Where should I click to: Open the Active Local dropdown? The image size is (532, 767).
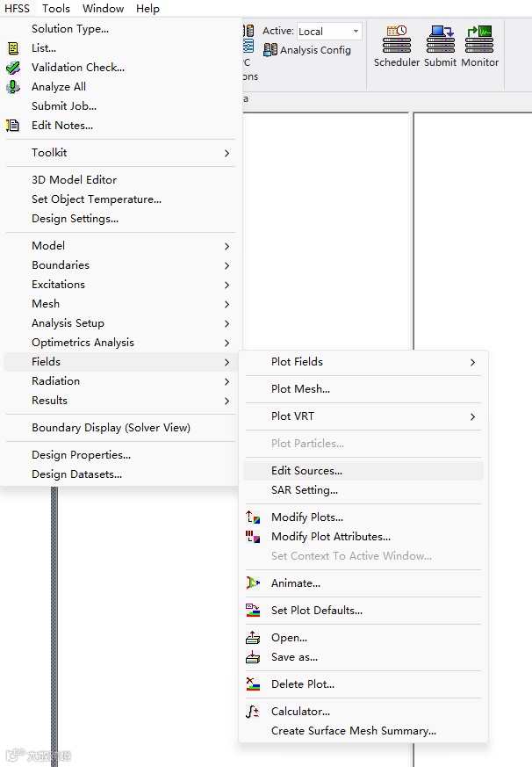pyautogui.click(x=329, y=32)
